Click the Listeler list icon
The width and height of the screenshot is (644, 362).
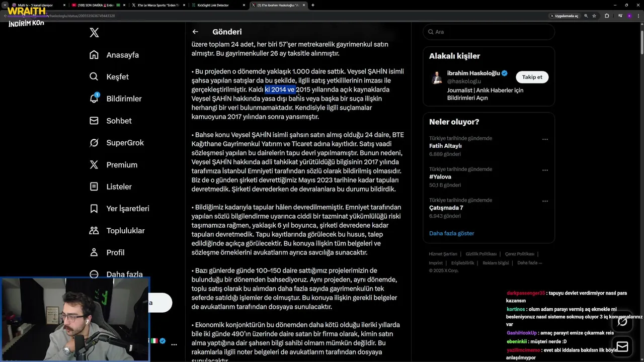94,187
